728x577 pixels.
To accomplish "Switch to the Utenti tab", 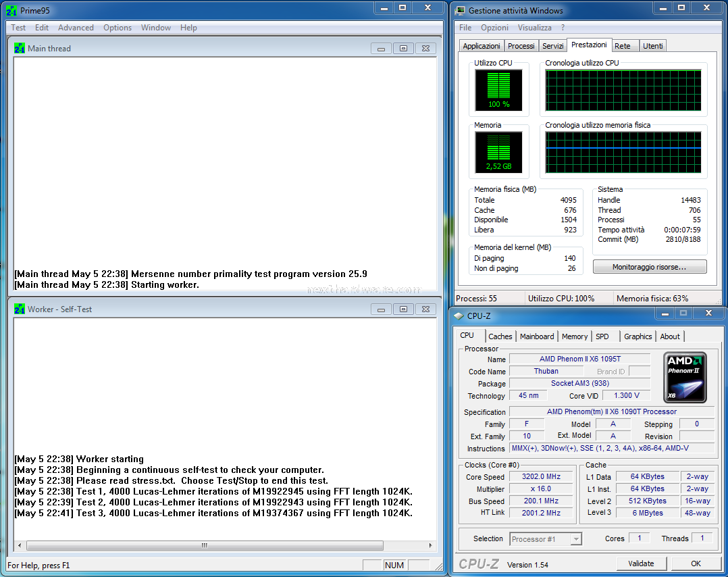I will pos(653,46).
